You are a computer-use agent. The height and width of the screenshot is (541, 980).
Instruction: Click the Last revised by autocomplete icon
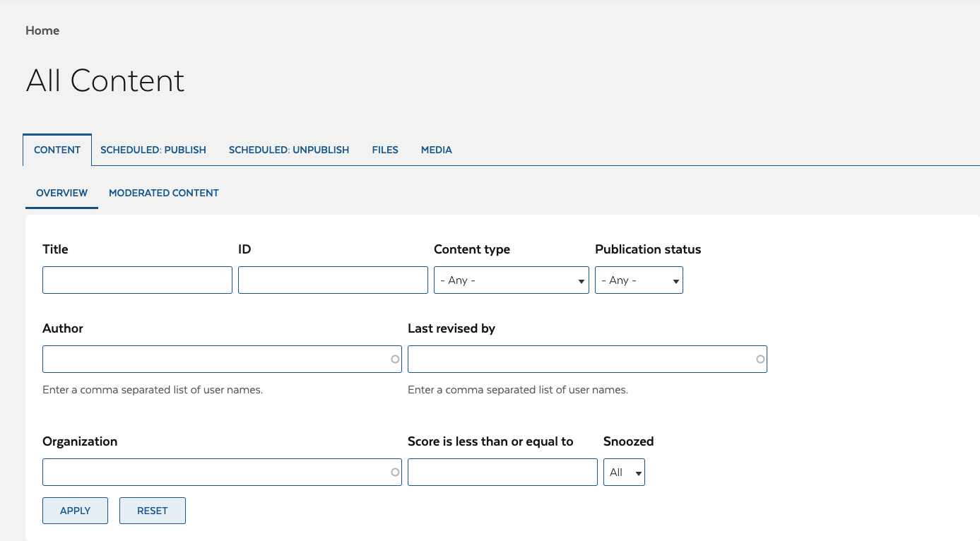point(760,359)
